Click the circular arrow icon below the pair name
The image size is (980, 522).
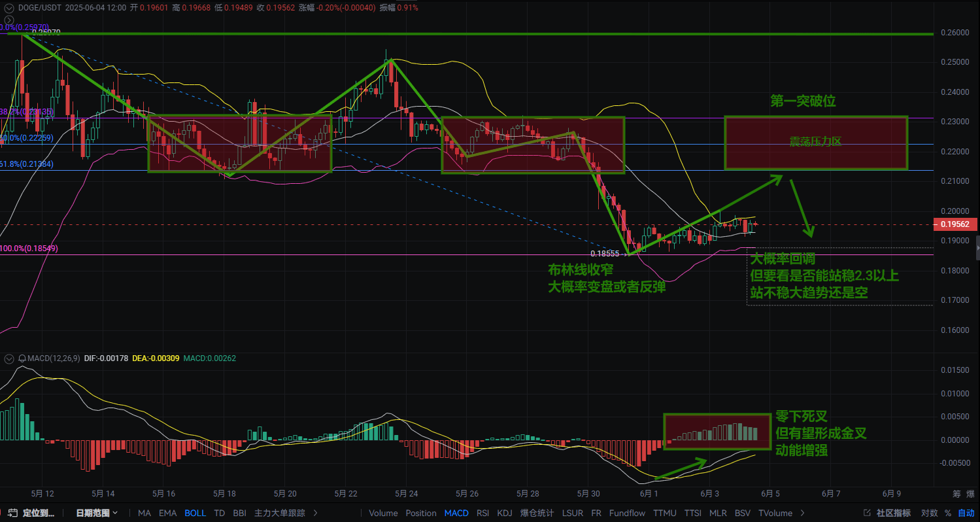(x=9, y=20)
